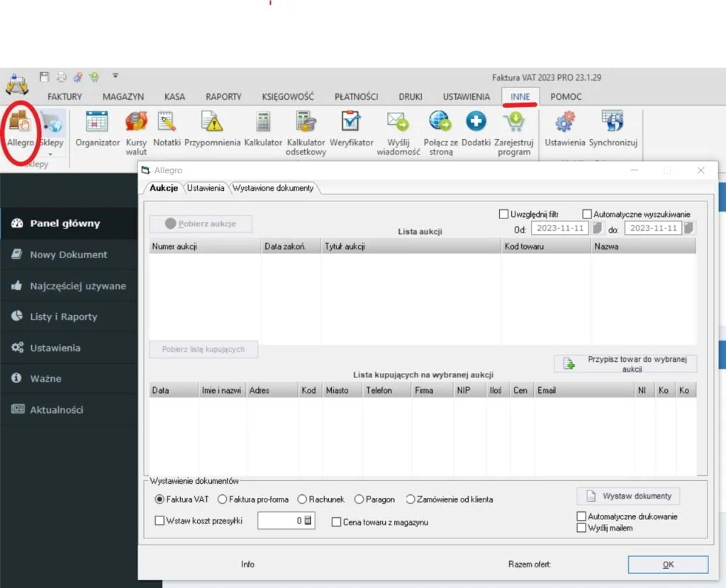Open Najczęściej używane in sidebar
The image size is (726, 588).
pyautogui.click(x=69, y=286)
